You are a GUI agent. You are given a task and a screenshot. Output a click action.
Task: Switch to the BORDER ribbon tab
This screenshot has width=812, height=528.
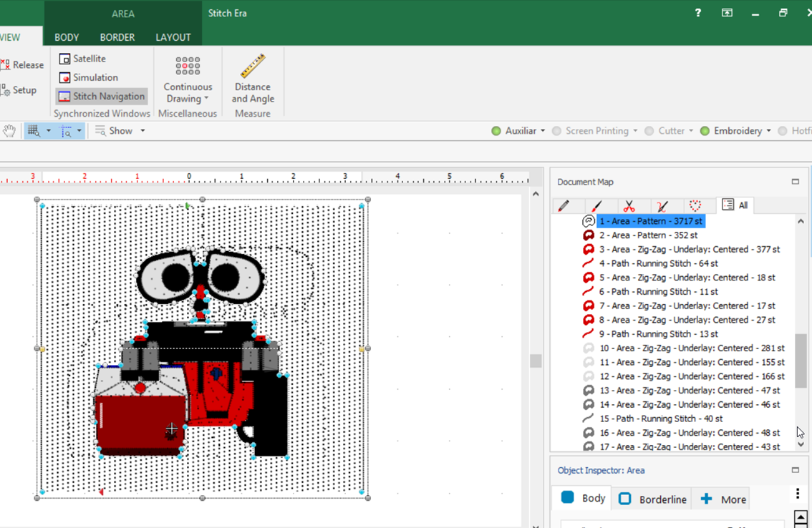pyautogui.click(x=117, y=37)
